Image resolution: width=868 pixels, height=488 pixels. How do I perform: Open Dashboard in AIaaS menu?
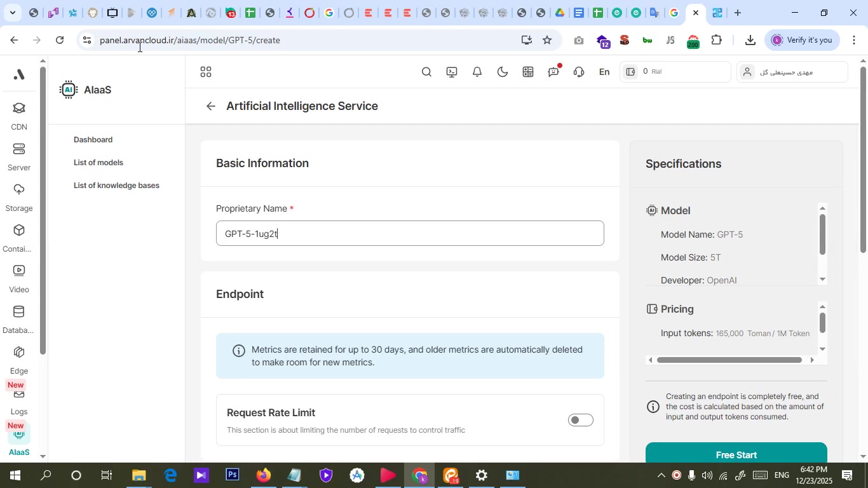click(93, 140)
